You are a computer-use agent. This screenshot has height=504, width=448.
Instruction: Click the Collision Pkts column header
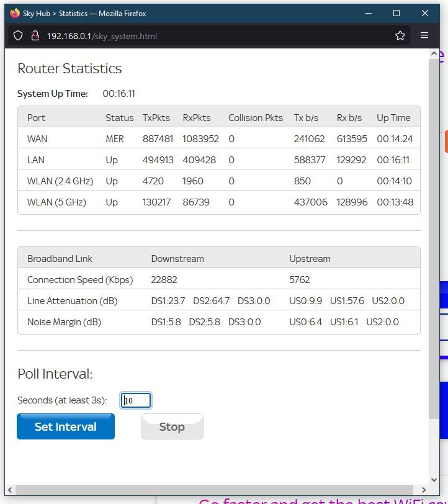pos(256,118)
